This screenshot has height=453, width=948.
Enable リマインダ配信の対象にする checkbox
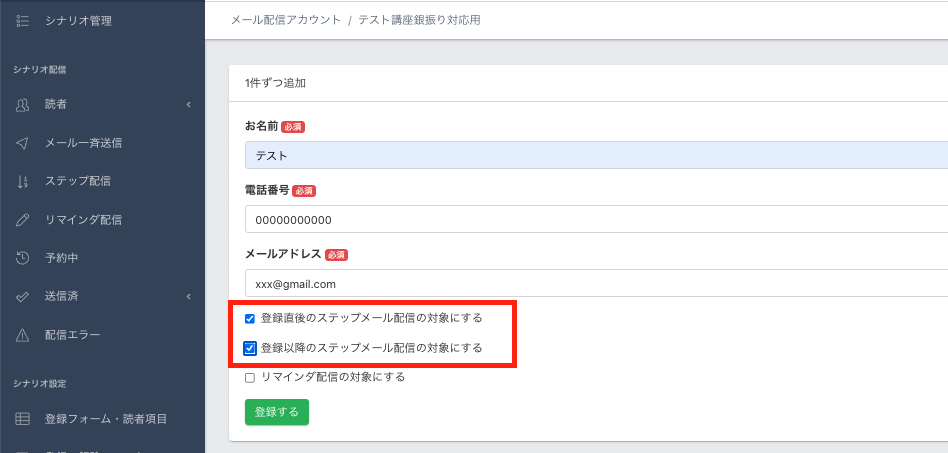coord(250,378)
